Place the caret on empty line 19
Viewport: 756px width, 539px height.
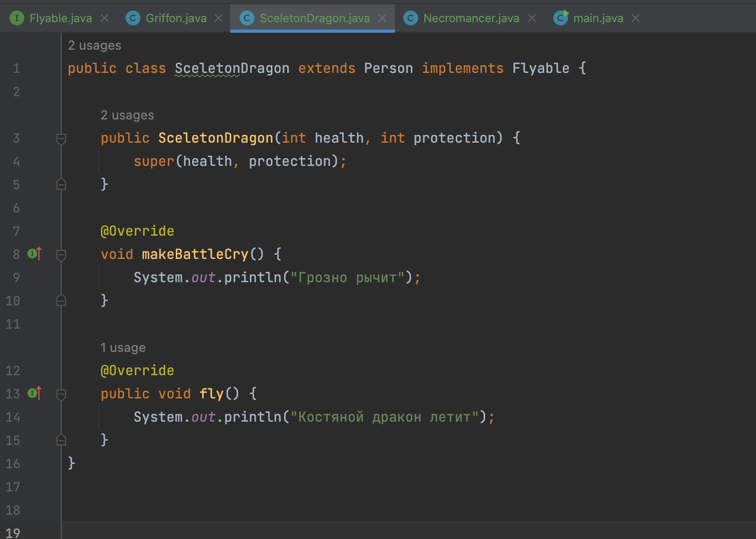(x=409, y=530)
